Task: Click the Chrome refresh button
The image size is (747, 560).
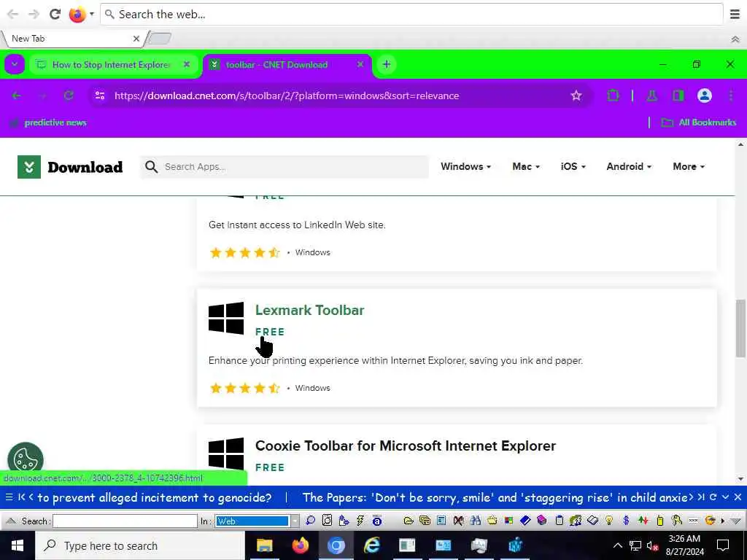Action: pos(69,96)
